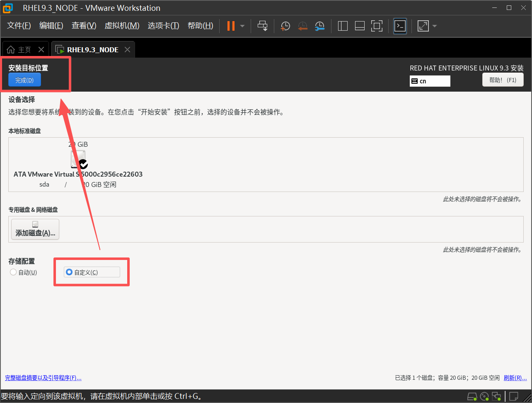
Task: Enter full screen mode icon
Action: 377,26
